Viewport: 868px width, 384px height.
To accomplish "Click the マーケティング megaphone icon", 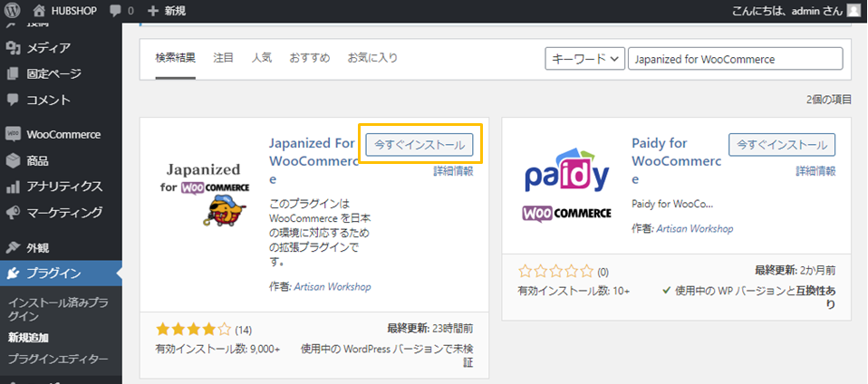I will 13,213.
